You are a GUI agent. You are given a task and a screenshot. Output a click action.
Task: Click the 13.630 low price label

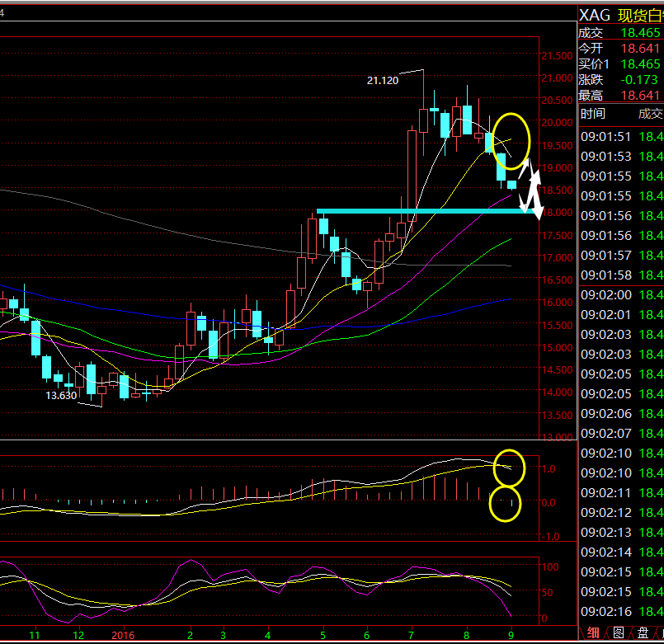click(61, 396)
